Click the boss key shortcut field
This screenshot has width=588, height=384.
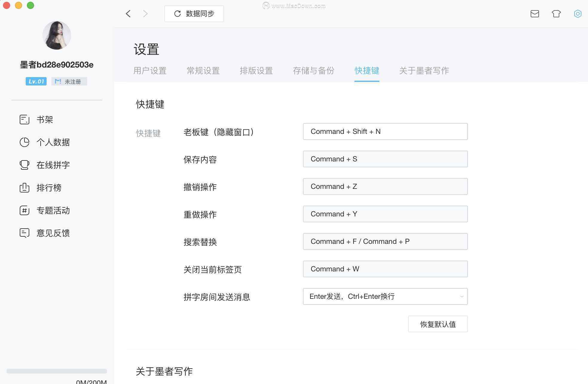(x=385, y=131)
